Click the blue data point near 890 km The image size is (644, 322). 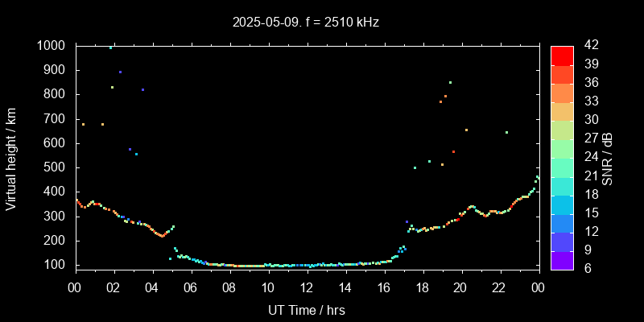[x=120, y=72]
